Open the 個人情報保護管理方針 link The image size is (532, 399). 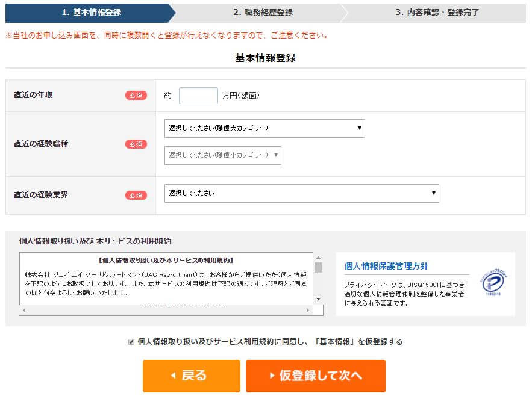[386, 266]
